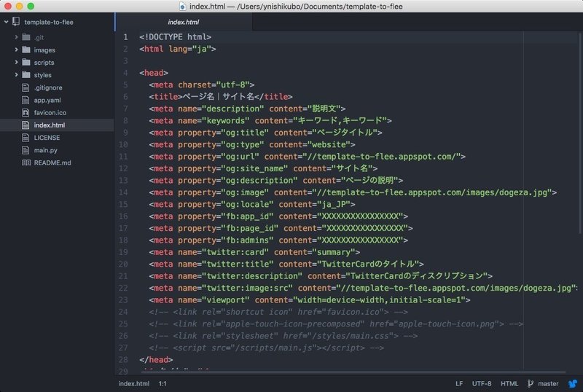Open LICENSE from the tree view
The image size is (583, 392).
coord(47,138)
